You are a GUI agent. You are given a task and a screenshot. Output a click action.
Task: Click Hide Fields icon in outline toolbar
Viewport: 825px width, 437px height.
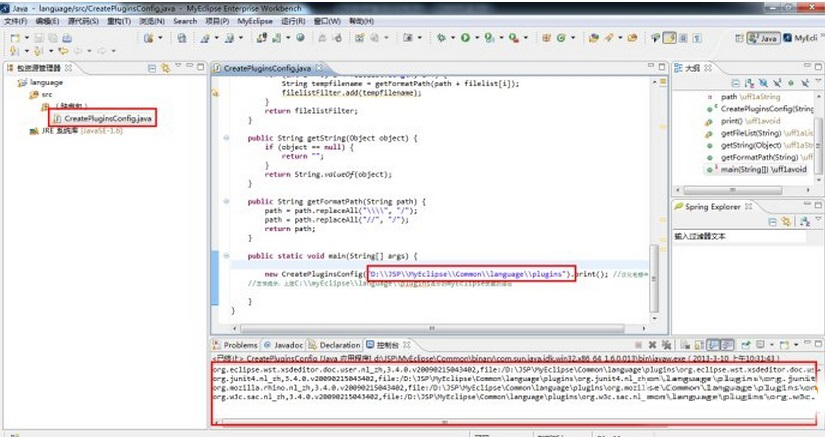pos(763,83)
